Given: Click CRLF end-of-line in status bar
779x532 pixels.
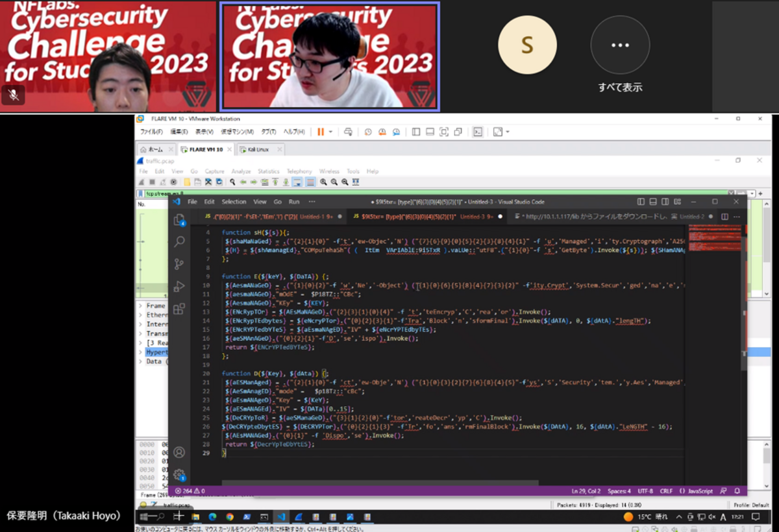Looking at the screenshot, I should (x=666, y=491).
